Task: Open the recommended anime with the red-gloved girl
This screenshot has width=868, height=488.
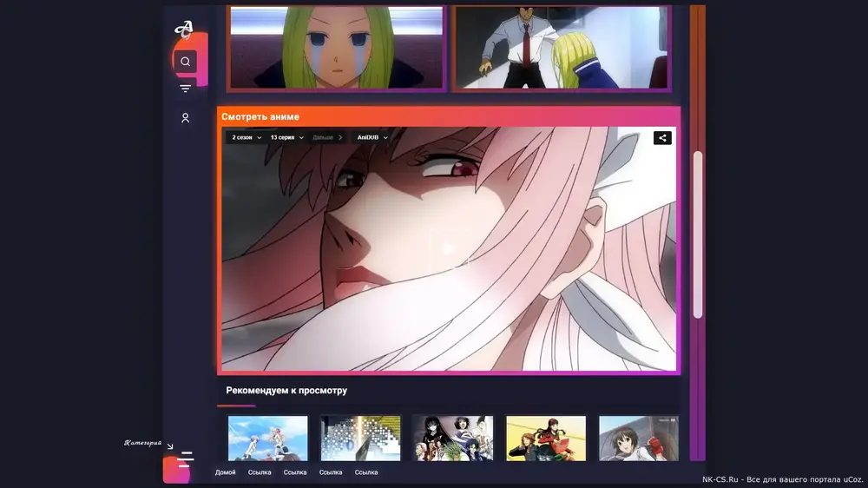Action: pos(639,439)
